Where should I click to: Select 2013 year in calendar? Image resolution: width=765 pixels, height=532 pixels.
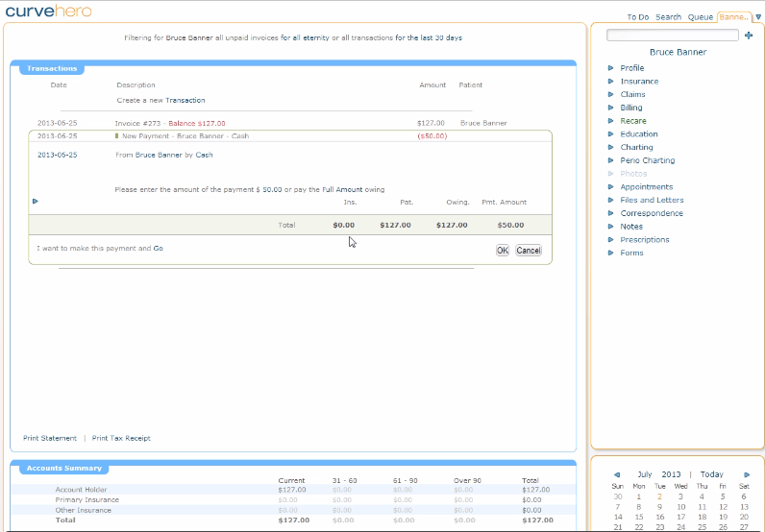[671, 474]
